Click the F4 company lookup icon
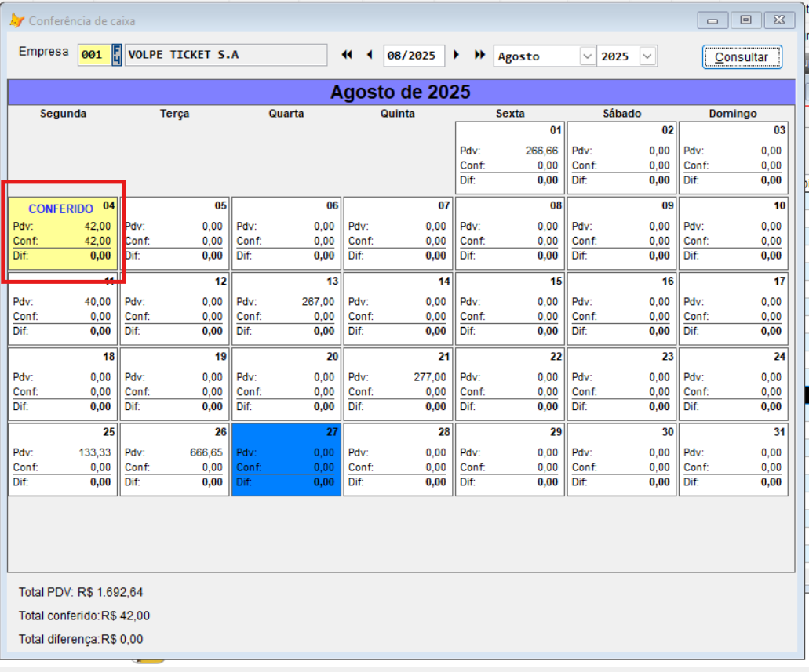 pyautogui.click(x=117, y=55)
